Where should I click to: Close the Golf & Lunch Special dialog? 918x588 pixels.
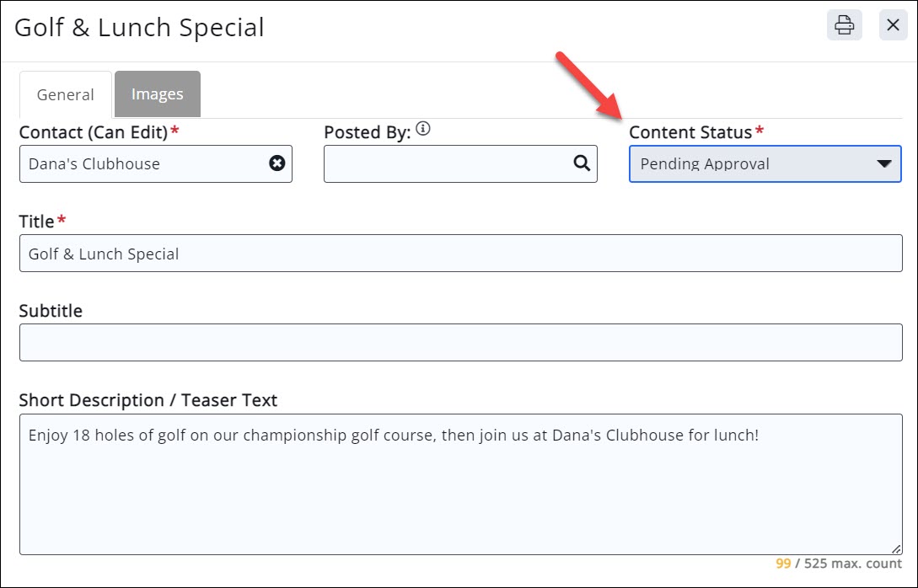click(893, 25)
